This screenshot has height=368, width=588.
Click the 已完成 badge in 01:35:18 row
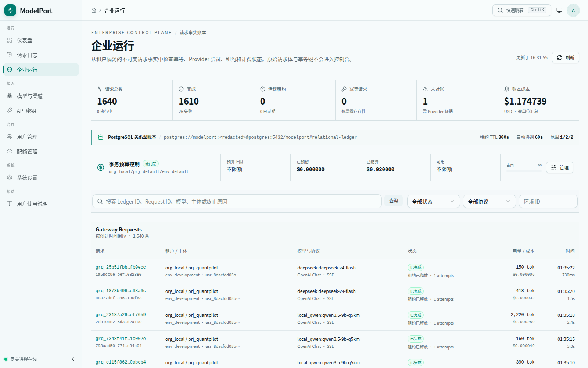416,315
